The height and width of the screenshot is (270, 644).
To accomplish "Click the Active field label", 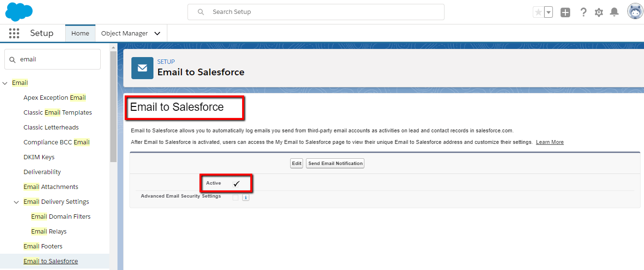I will [213, 183].
